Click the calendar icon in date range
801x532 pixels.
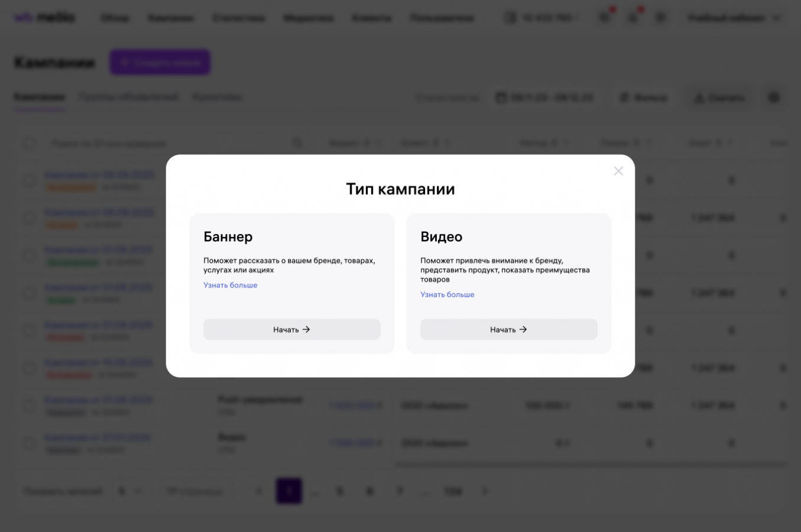501,98
